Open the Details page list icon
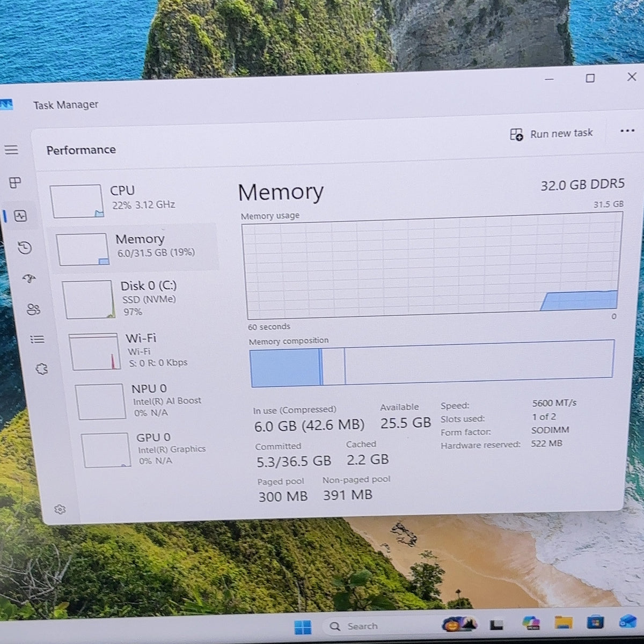Viewport: 644px width, 644px height. coord(37,339)
